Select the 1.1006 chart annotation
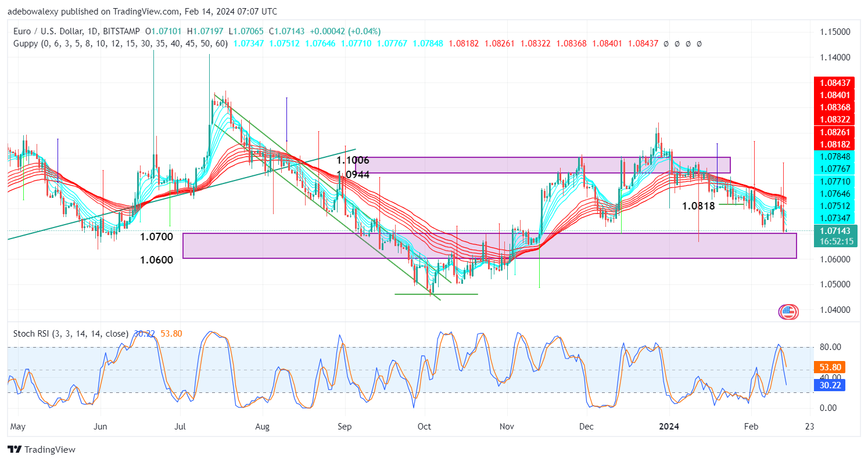The image size is (868, 462). click(353, 161)
